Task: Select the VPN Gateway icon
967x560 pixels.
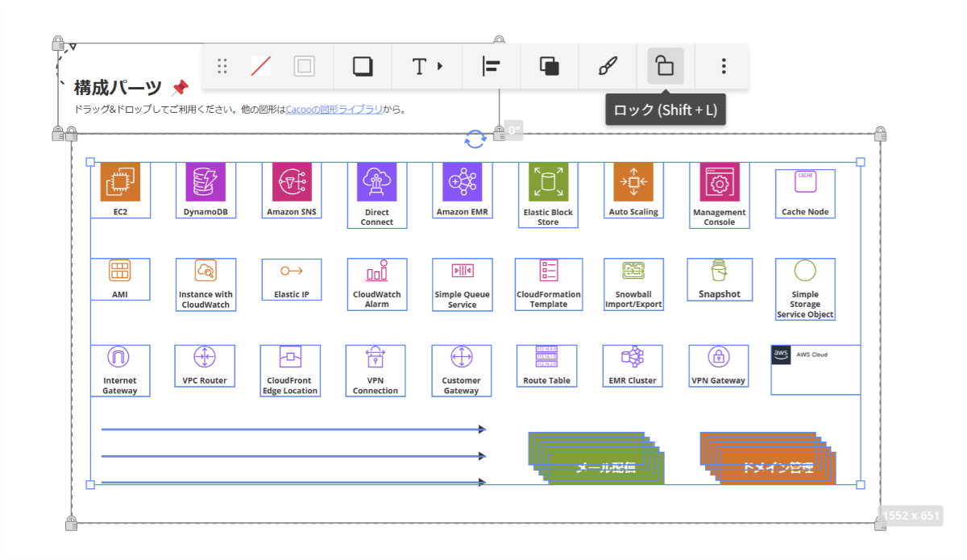Action: click(718, 357)
